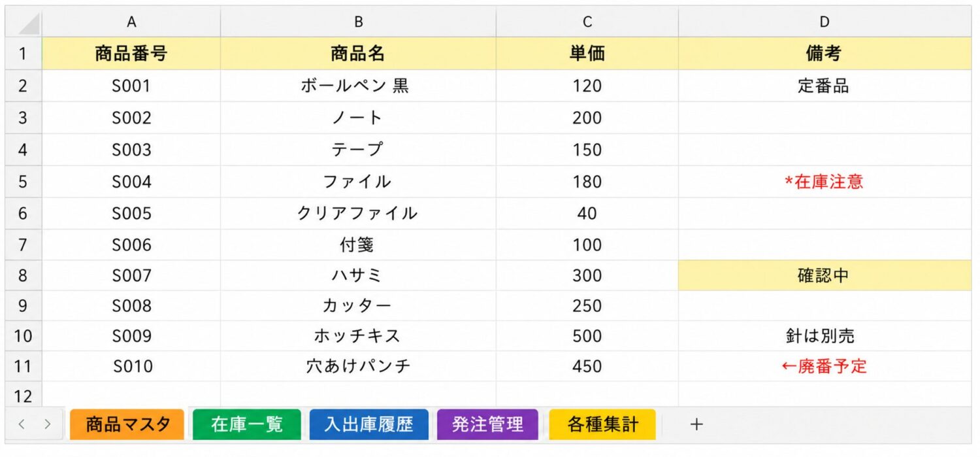Click the cell containing ホッチキス
The height and width of the screenshot is (457, 980).
pyautogui.click(x=358, y=336)
